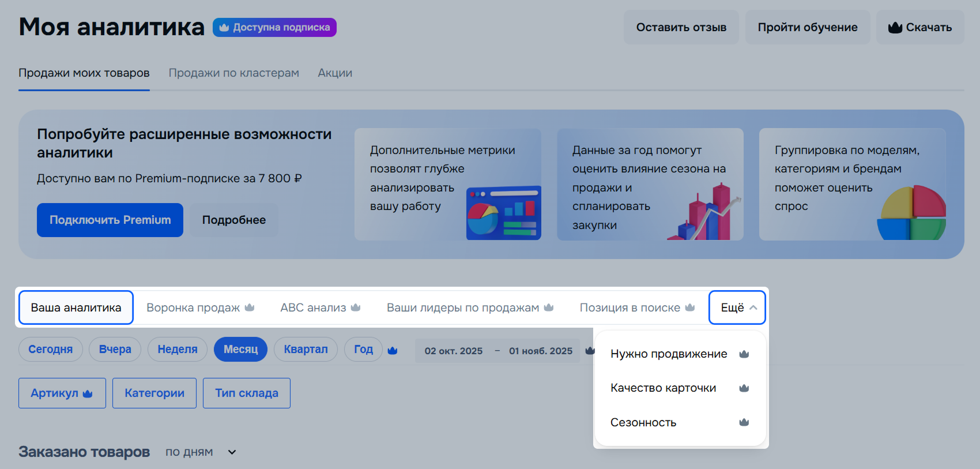Click the start date 02 окт. 2025 field
Screen dimensions: 980x469
click(x=453, y=351)
